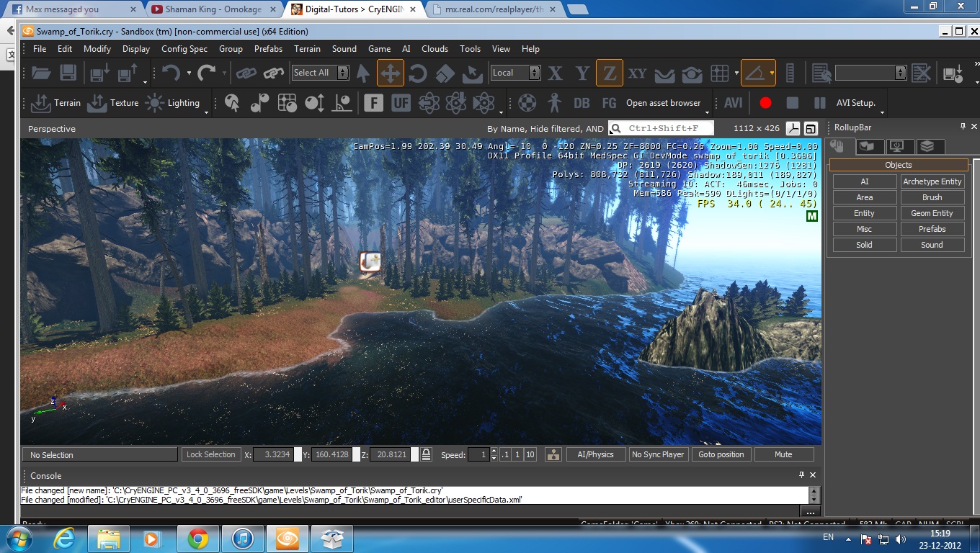This screenshot has height=553, width=980.
Task: Toggle the Z axis constraint
Action: (610, 73)
